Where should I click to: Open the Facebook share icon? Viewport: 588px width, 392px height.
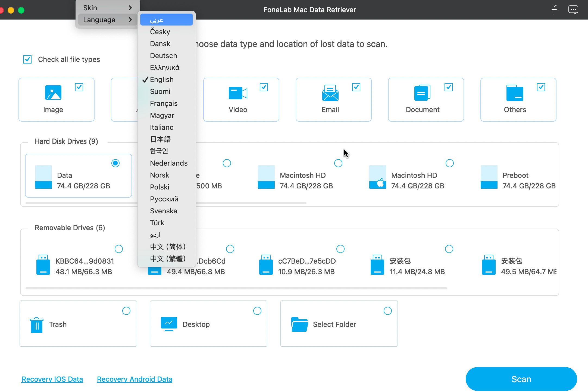[x=554, y=10]
